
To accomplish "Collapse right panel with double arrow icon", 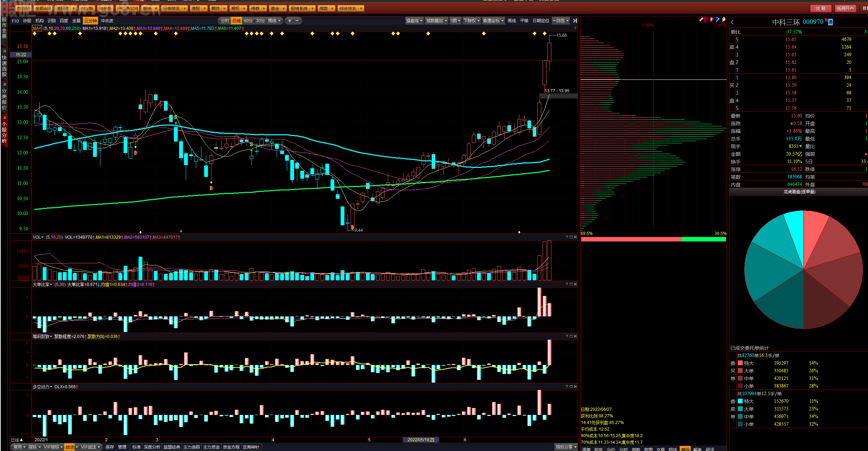I will (x=575, y=21).
